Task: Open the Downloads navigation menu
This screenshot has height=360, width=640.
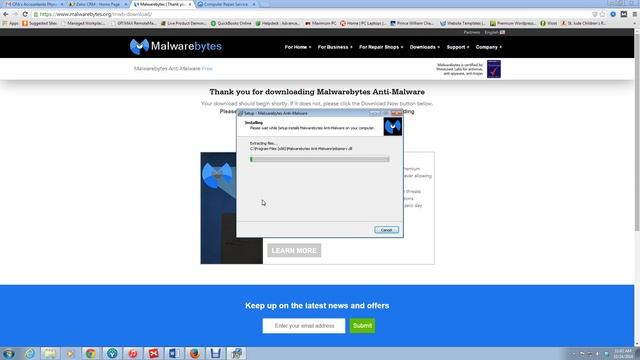Action: point(424,47)
